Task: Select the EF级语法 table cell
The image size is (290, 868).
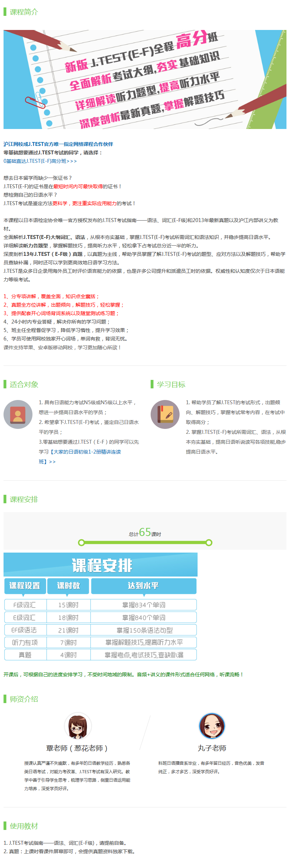Action: coord(25,630)
